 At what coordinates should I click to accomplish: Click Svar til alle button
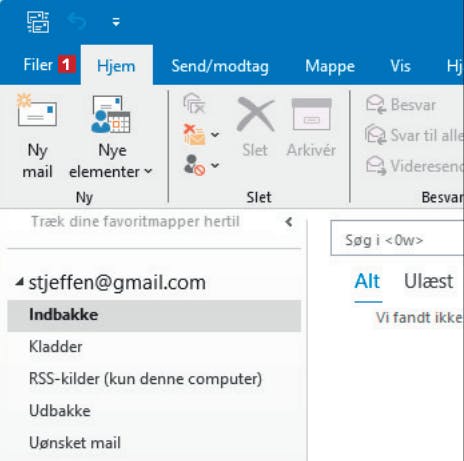[414, 135]
